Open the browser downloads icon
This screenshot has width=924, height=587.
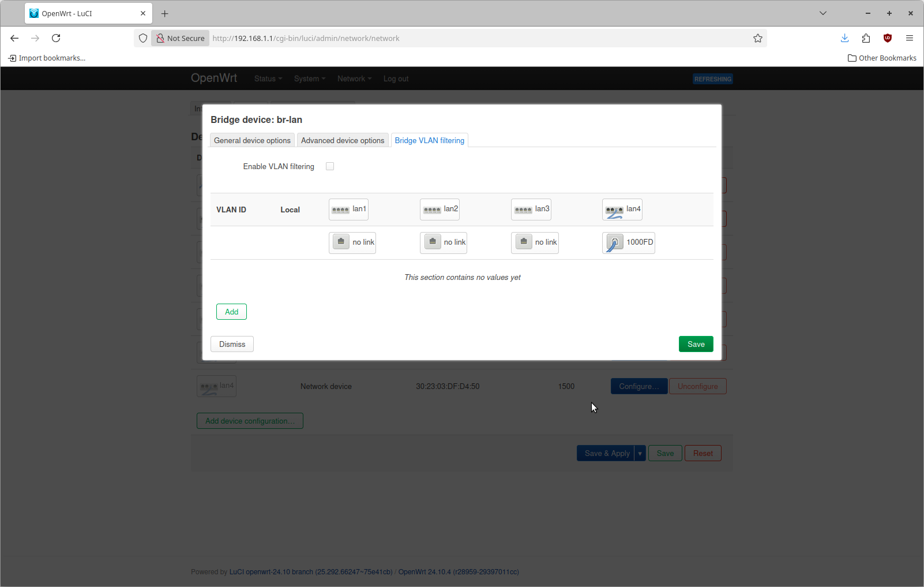(844, 38)
